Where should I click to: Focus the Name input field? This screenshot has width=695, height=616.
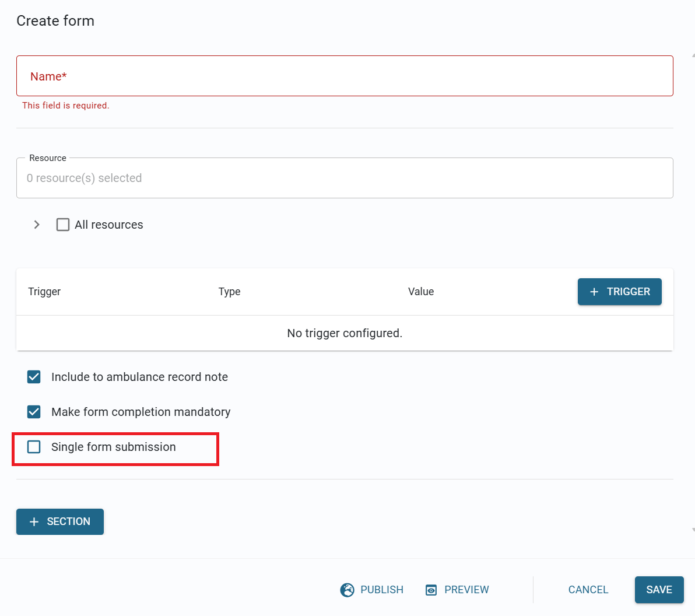pos(344,76)
